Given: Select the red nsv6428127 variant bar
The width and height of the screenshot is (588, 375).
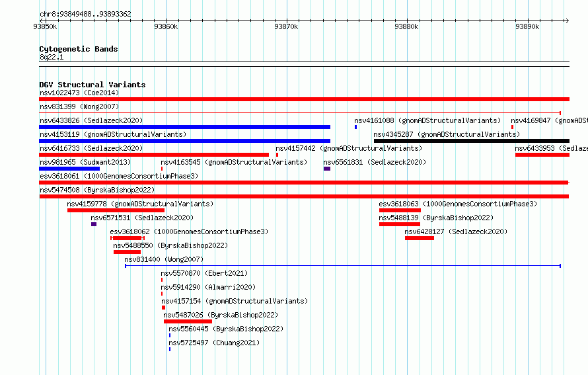Looking at the screenshot, I should 420,238.
